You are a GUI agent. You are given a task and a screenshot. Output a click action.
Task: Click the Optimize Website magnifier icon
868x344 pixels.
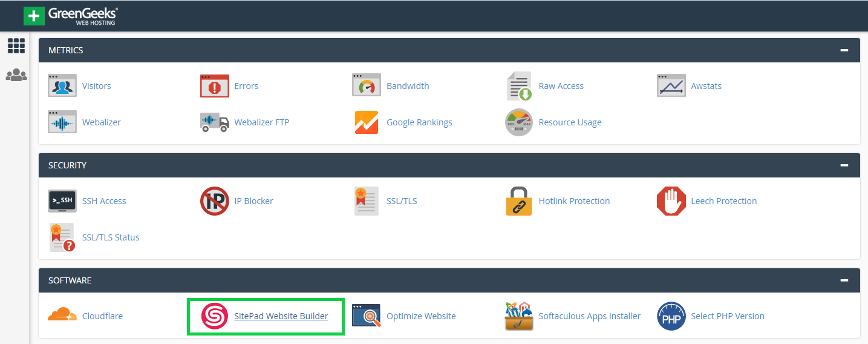(x=367, y=316)
